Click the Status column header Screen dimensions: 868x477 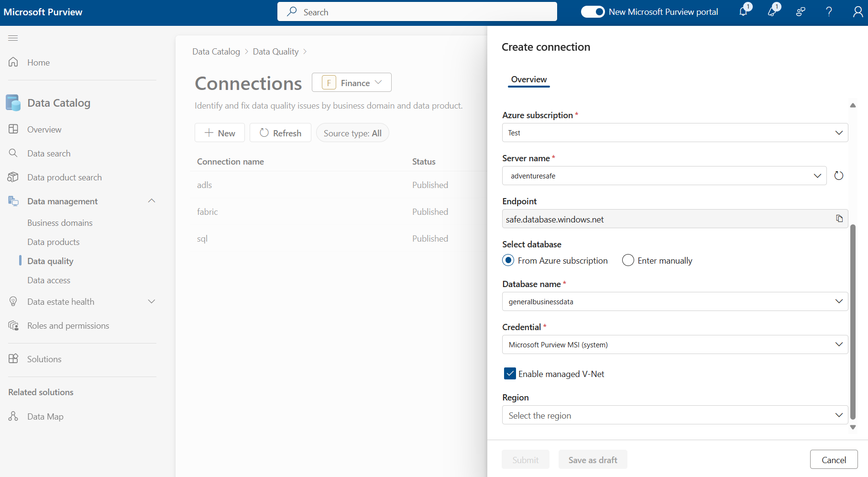(x=424, y=161)
